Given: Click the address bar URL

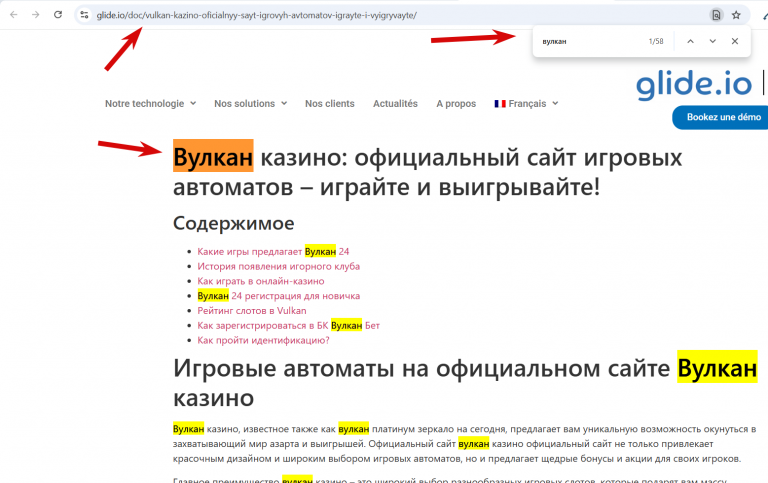Looking at the screenshot, I should tap(257, 15).
